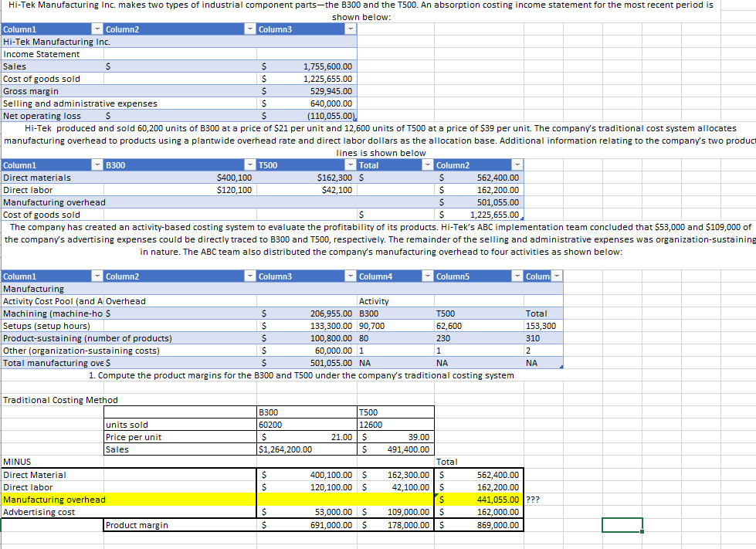This screenshot has height=549, width=756.
Task: Select the 21.00 price cell
Action: pos(307,437)
